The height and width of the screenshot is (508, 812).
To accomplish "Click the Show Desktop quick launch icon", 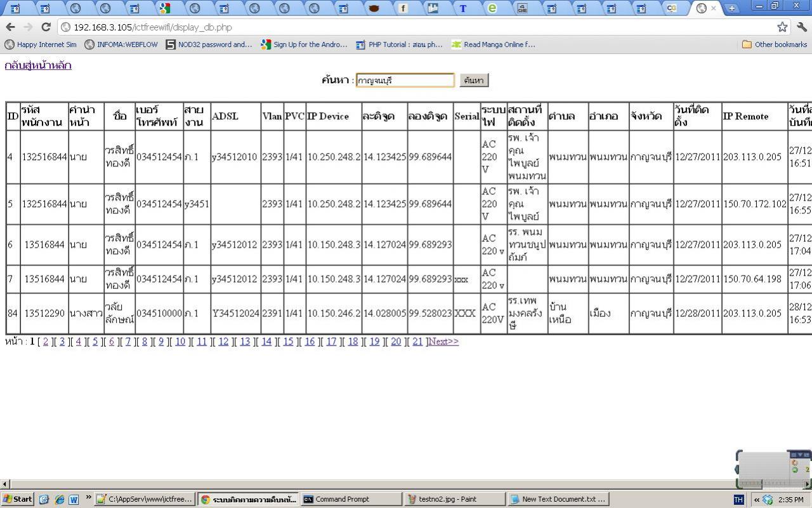I will tap(44, 499).
